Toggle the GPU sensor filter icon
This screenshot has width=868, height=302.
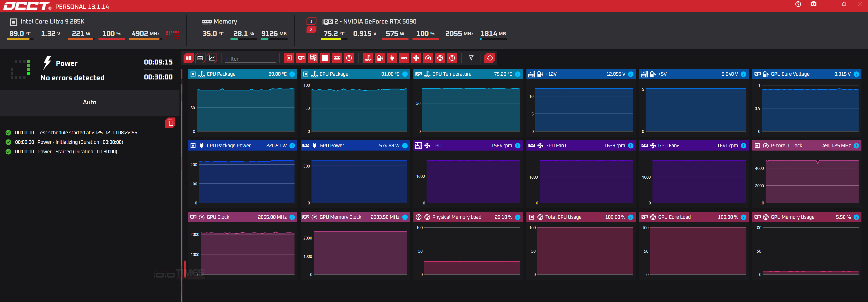click(x=301, y=58)
